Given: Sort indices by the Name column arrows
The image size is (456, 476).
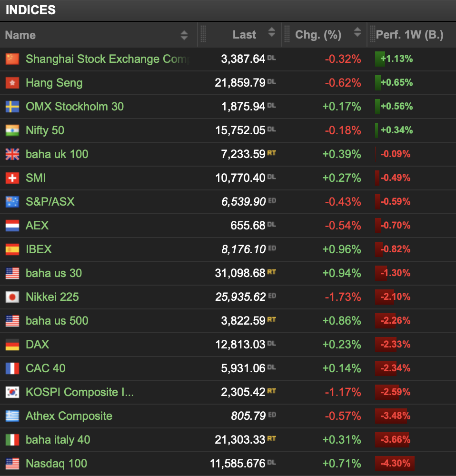Looking at the screenshot, I should pos(184,35).
